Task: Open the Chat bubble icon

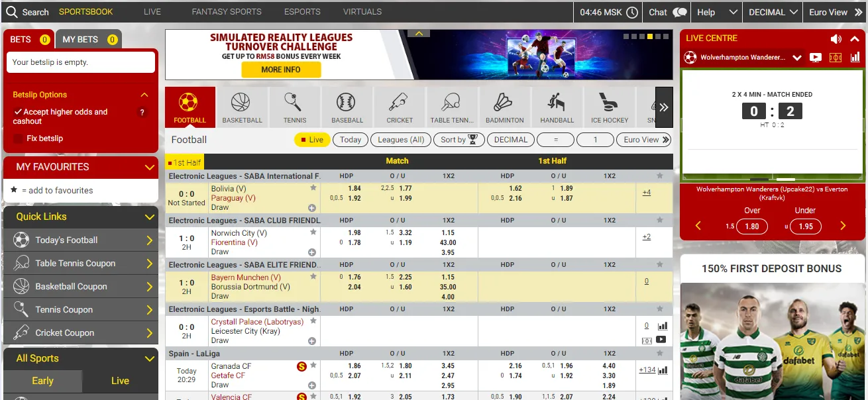Action: coord(680,12)
